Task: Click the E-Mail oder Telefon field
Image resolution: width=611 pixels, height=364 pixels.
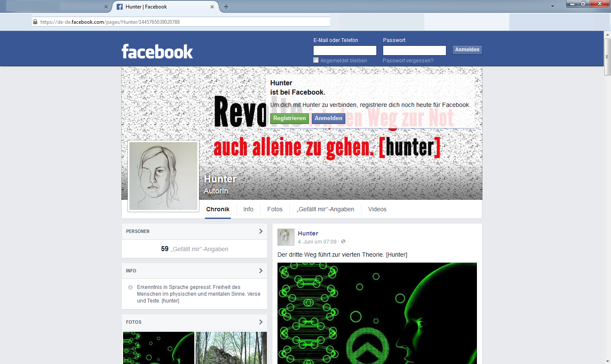Action: pos(345,50)
